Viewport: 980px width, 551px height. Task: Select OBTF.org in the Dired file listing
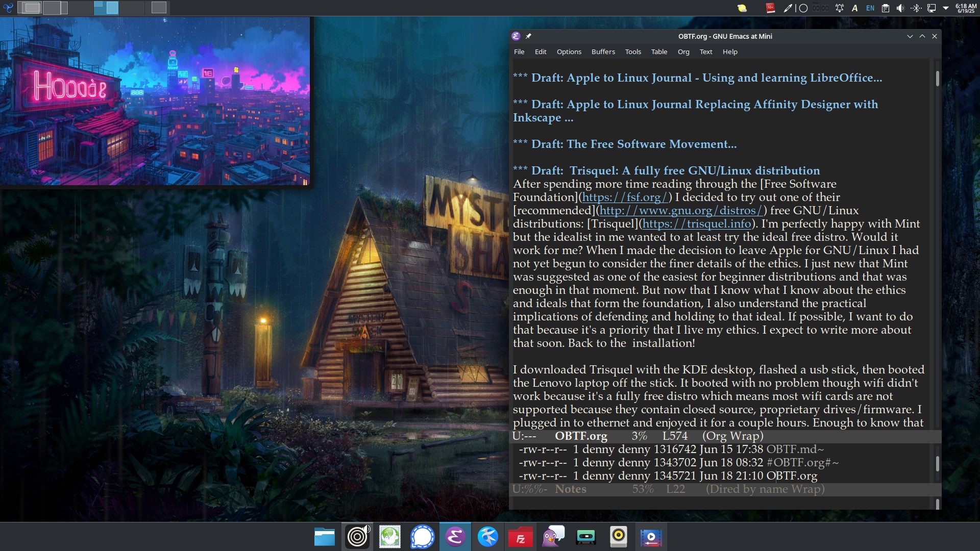click(791, 475)
